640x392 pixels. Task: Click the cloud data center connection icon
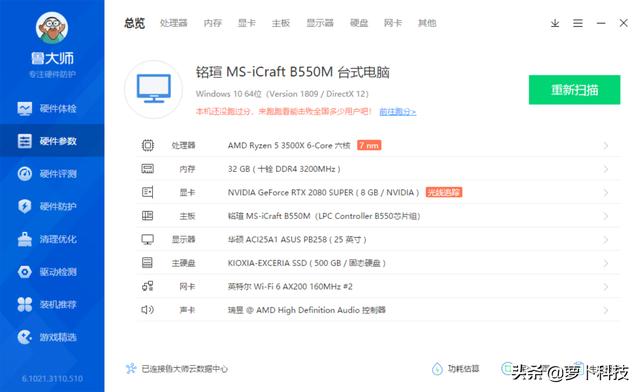tap(131, 369)
